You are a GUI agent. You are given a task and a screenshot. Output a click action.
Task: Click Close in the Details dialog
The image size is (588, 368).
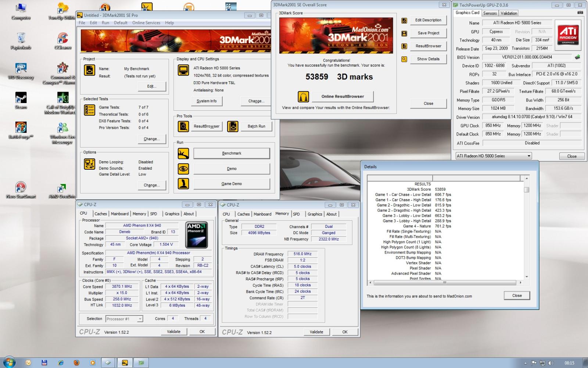tap(517, 296)
